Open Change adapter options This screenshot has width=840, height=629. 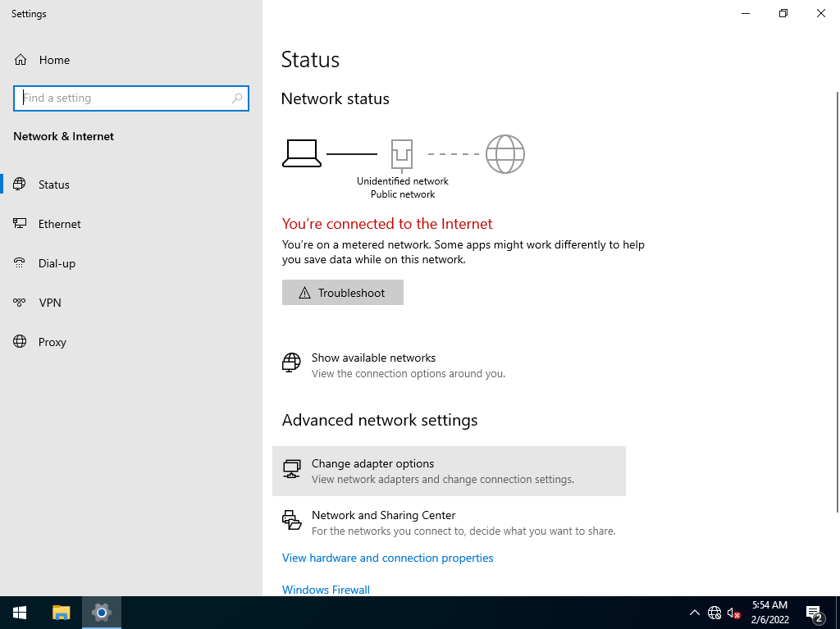(x=449, y=471)
